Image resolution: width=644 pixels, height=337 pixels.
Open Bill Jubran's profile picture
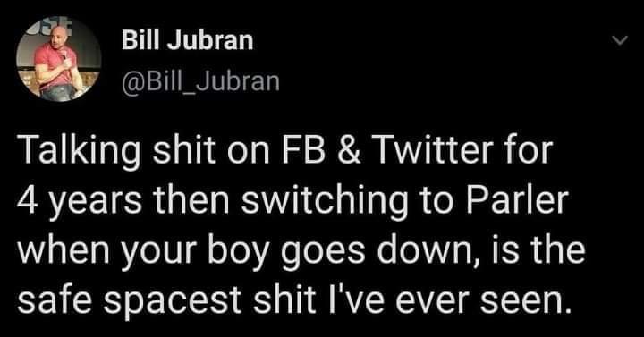[x=58, y=60]
